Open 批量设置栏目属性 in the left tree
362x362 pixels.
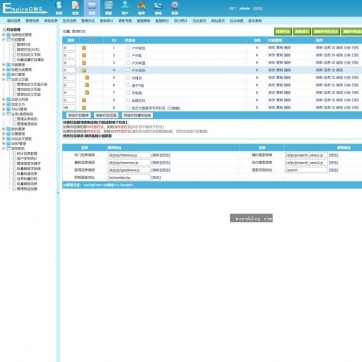[x=30, y=60]
